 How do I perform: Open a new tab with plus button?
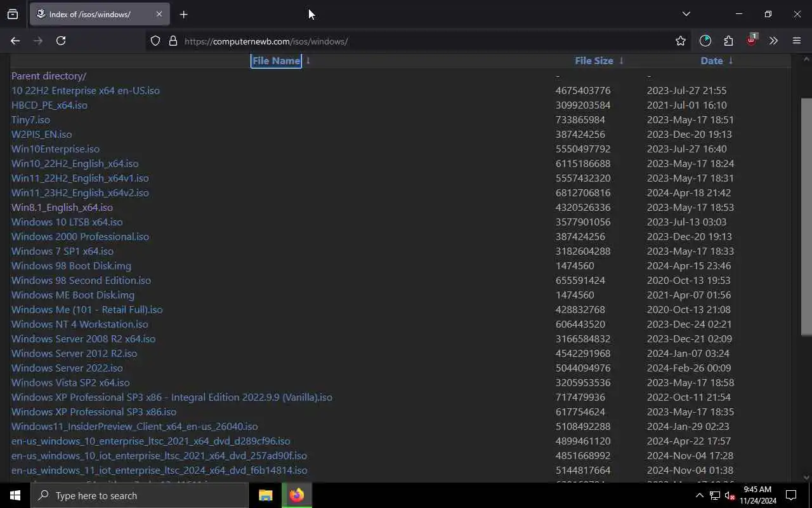(x=183, y=14)
